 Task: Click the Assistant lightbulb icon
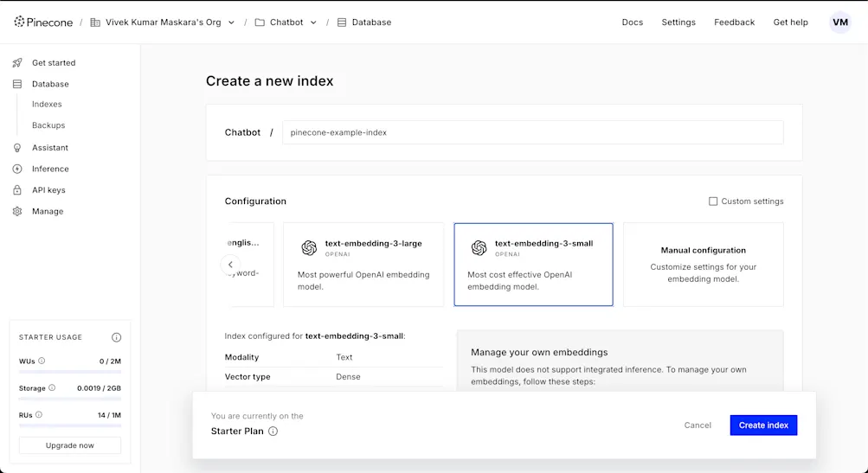pos(17,148)
